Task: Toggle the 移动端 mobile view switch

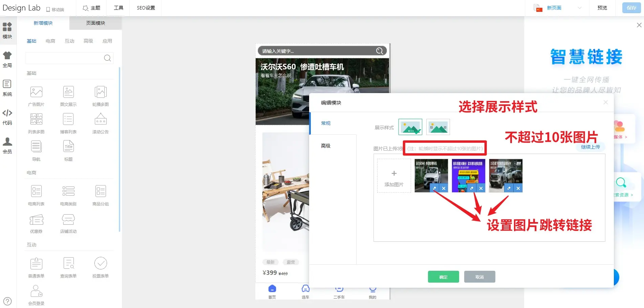Action: tap(55, 9)
